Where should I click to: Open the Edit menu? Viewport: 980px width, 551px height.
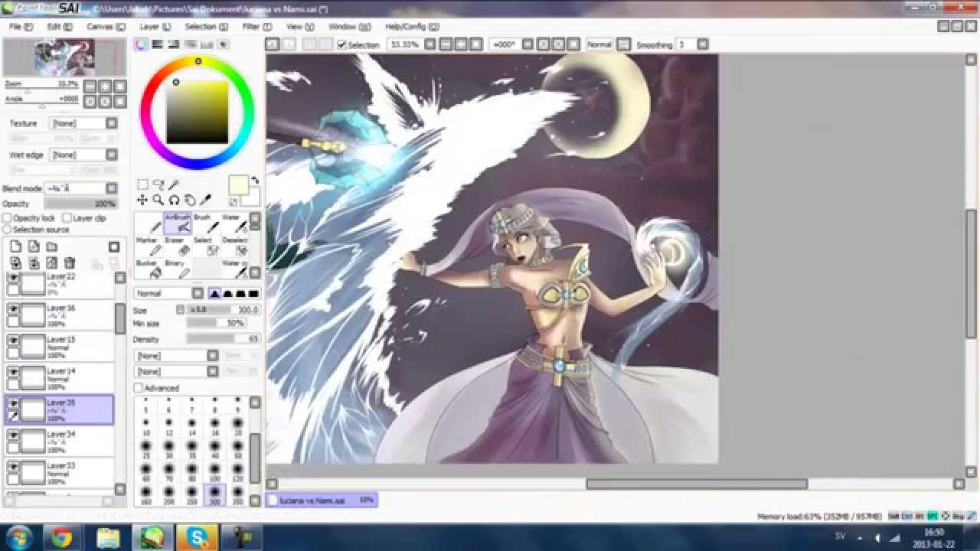tap(60, 26)
